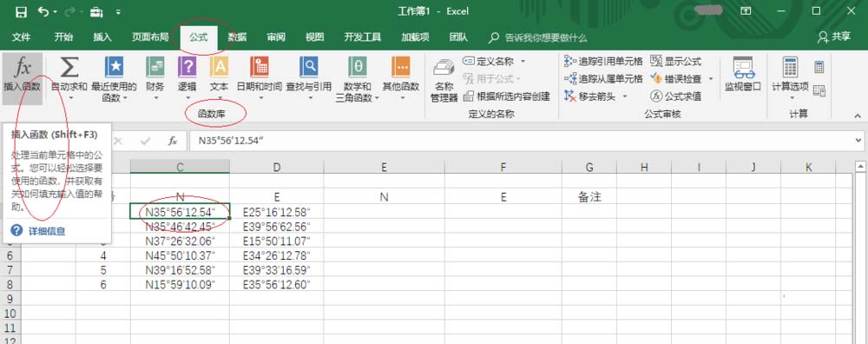The width and height of the screenshot is (868, 344).
Task: Toggle Show Formulas (显示公式)
Action: (x=676, y=61)
